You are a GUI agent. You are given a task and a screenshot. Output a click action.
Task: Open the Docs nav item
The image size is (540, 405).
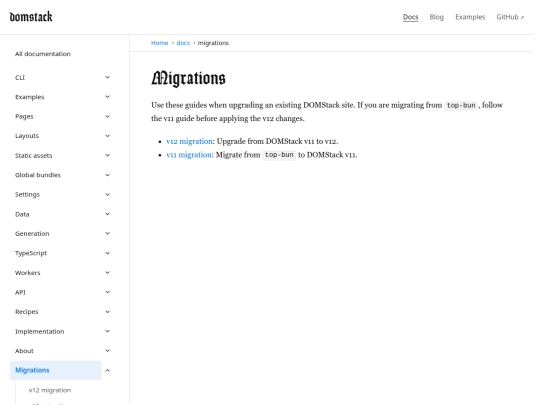[410, 17]
